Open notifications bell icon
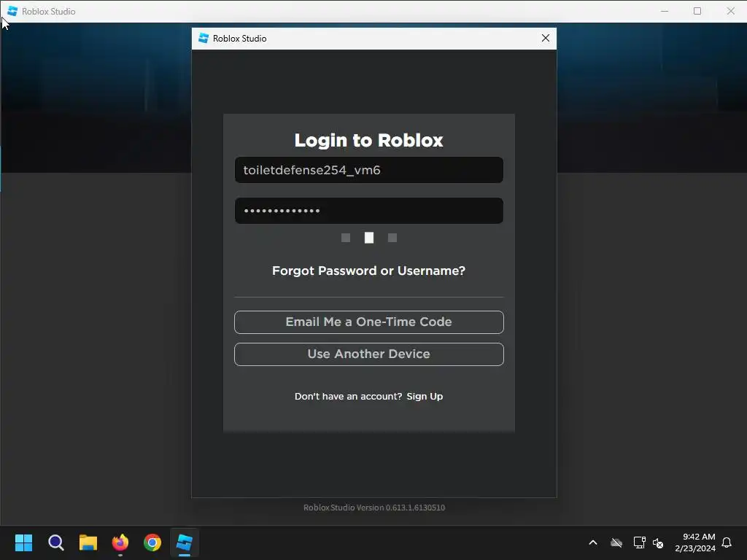The height and width of the screenshot is (560, 747). point(727,542)
